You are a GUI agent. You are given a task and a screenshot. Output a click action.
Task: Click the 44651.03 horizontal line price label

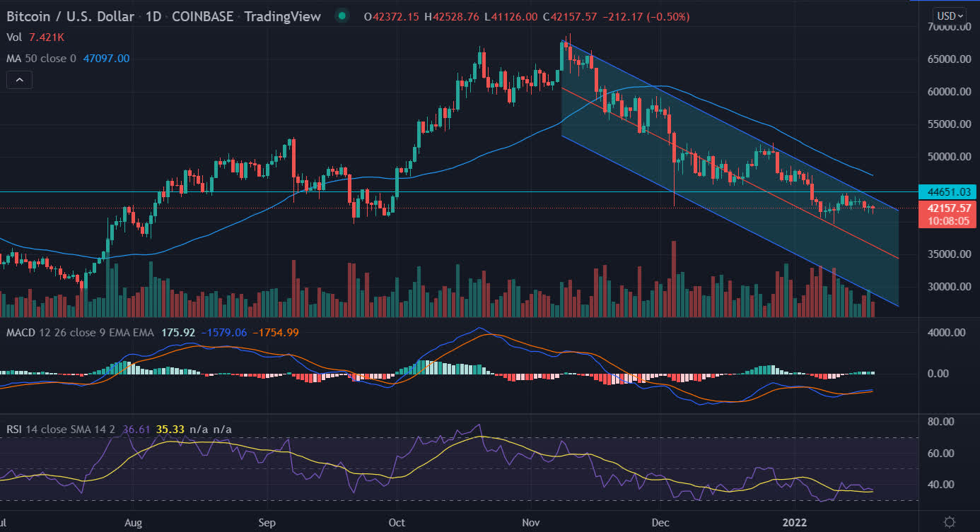(x=947, y=191)
